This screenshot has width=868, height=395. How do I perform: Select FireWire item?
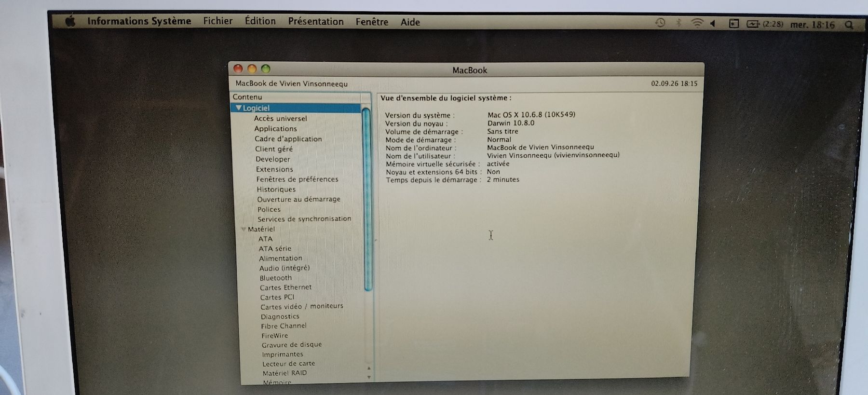275,336
